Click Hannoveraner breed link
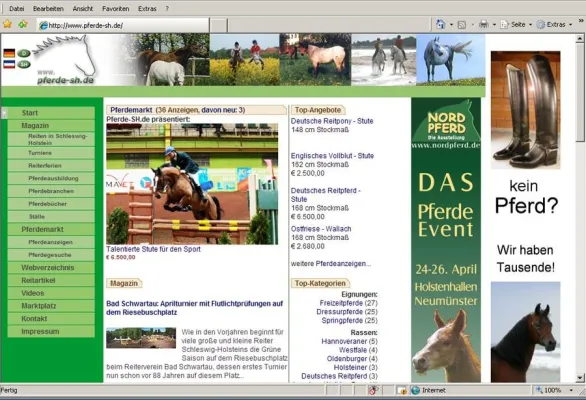The height and width of the screenshot is (400, 586). (x=344, y=341)
